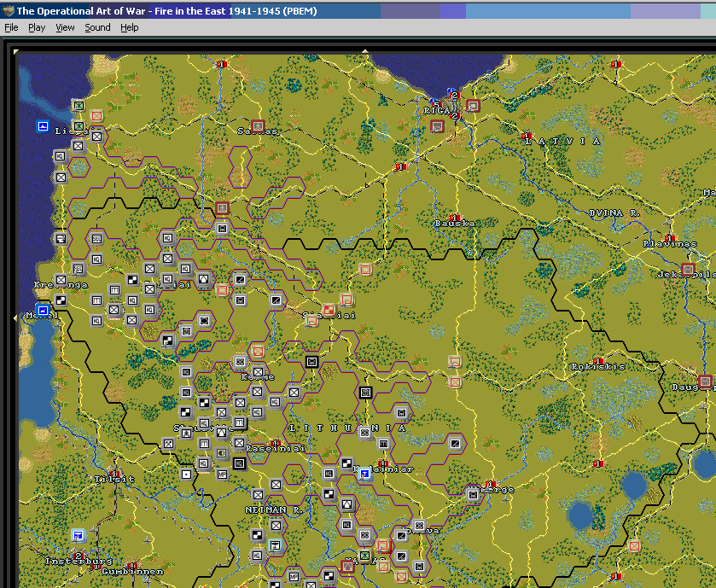The height and width of the screenshot is (588, 716).
Task: Select the black unit above the LITHUANIA label
Action: click(x=365, y=392)
